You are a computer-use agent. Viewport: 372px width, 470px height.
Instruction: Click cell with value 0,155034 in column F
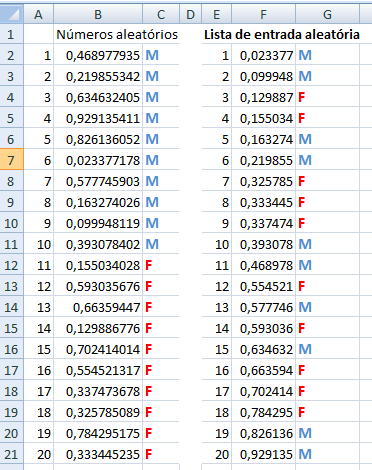[264, 118]
